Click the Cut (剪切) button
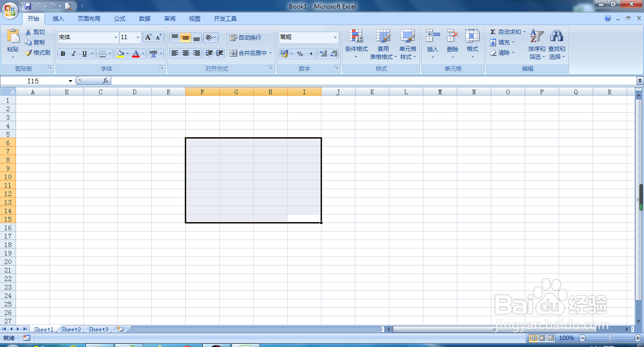The height and width of the screenshot is (347, 644). [x=35, y=32]
